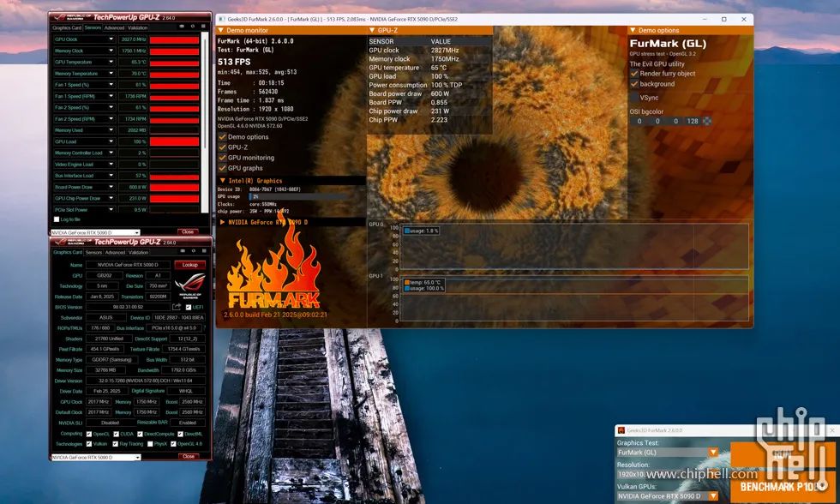Toggle the PhysX checkbox
Screen dimensions: 840x504
pyautogui.click(x=150, y=444)
